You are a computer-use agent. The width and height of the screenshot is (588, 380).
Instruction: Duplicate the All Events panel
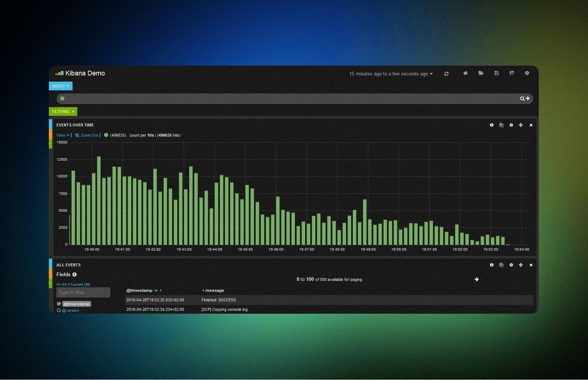pos(501,265)
